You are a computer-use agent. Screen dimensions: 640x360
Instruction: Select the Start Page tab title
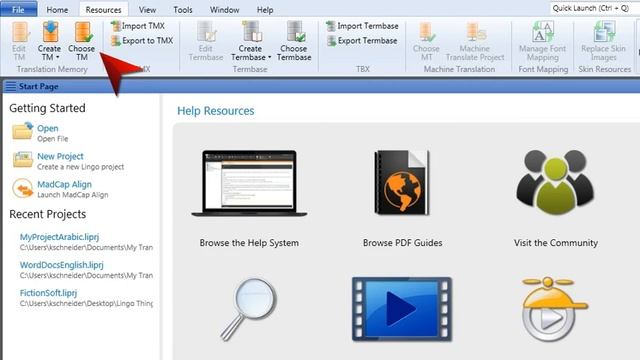38,87
